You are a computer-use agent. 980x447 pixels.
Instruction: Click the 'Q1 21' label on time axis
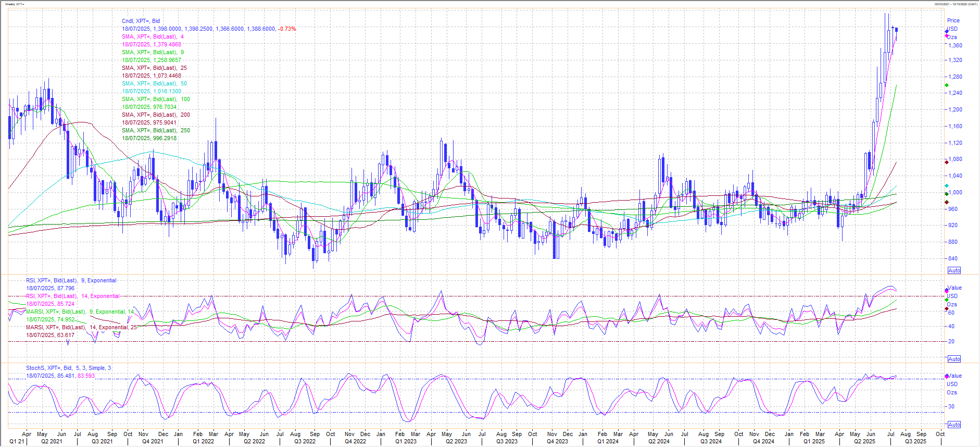click(17, 442)
